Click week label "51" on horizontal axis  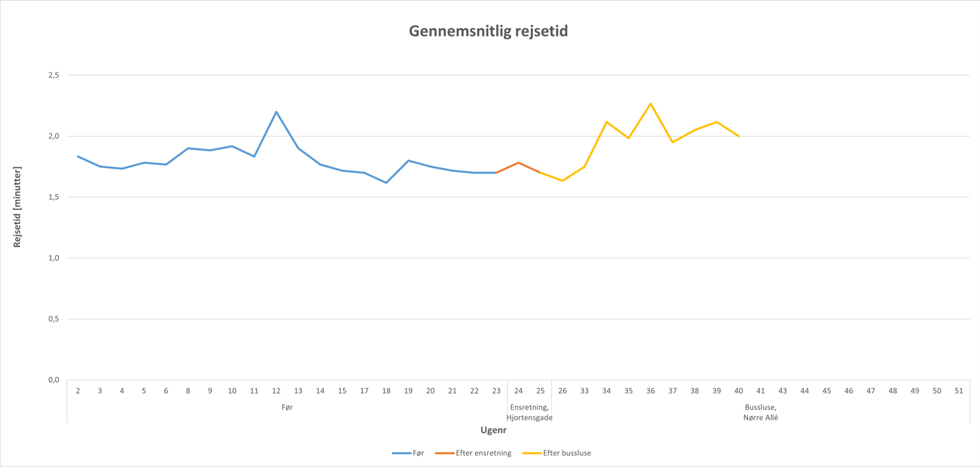click(959, 391)
